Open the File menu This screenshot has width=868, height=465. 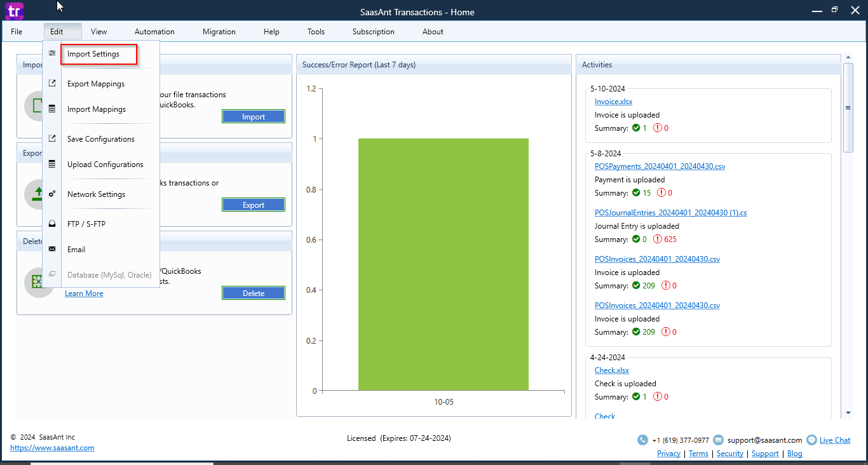tap(17, 32)
